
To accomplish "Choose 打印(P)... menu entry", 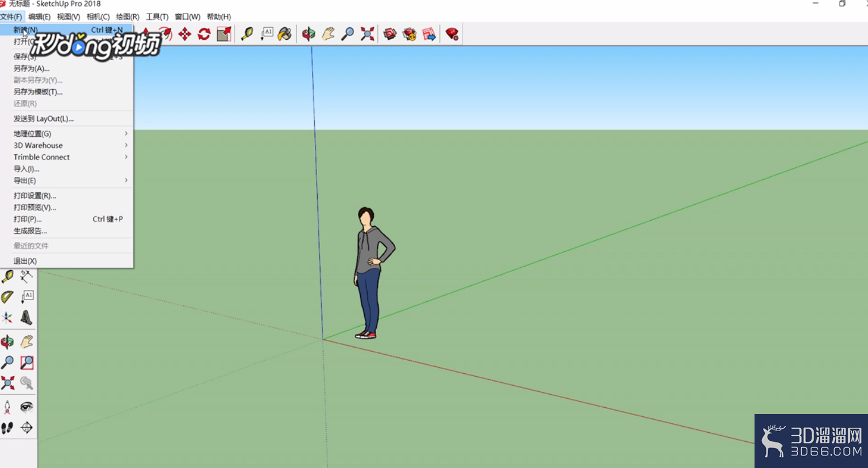I will pos(67,219).
